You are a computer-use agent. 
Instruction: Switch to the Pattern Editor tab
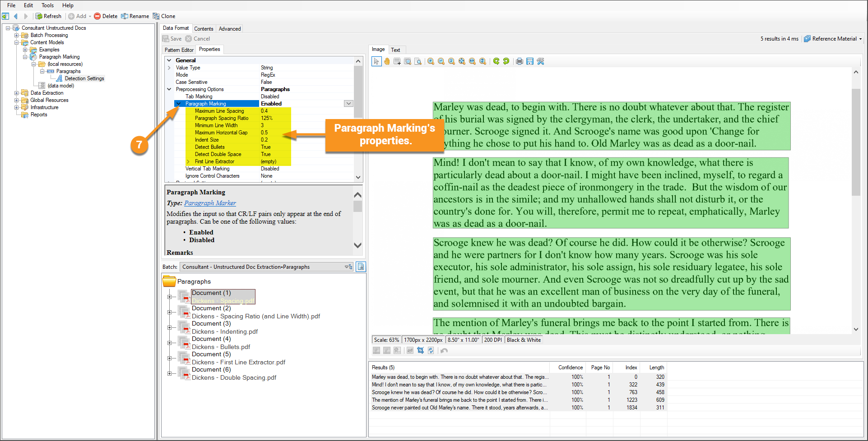(179, 50)
